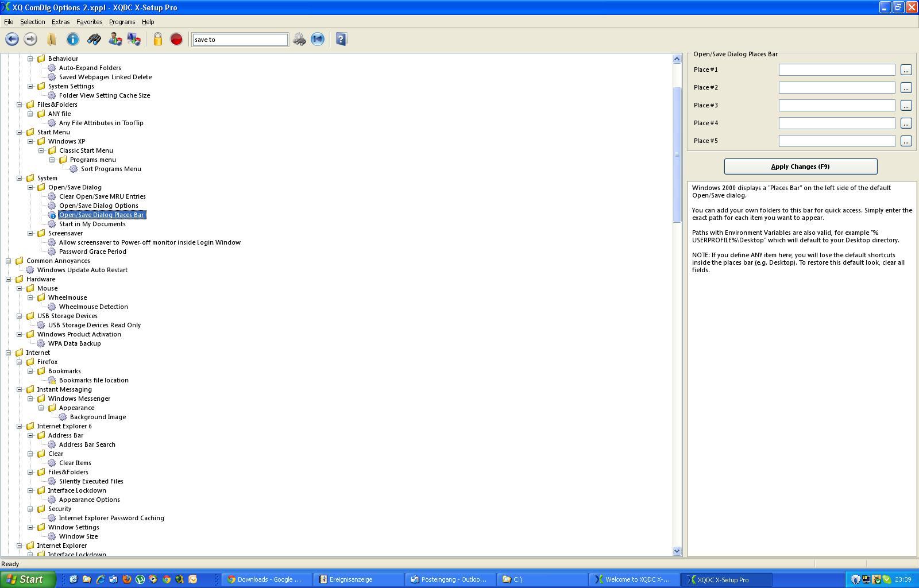Click the tan folder toolbar icon

52,39
